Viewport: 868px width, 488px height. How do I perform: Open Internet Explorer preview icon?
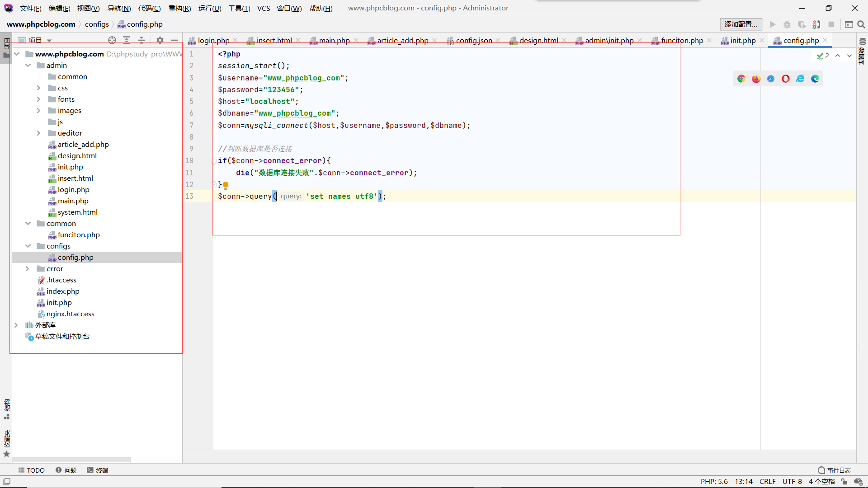pyautogui.click(x=801, y=79)
